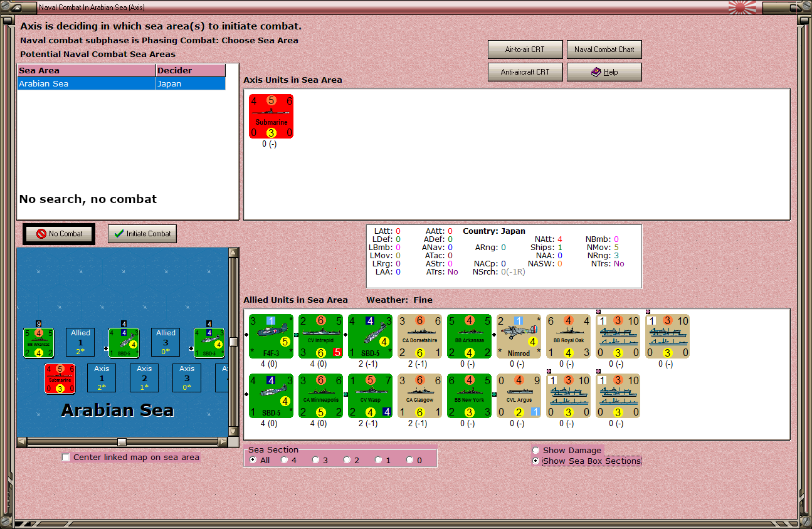Enable the Show Damage option
Viewport: 812px width, 529px height.
point(536,450)
